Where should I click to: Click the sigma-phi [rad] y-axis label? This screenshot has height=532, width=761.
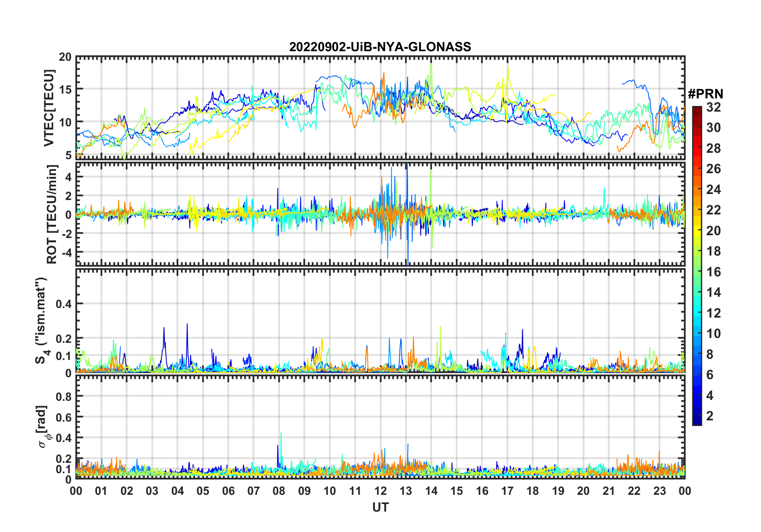tap(43, 426)
